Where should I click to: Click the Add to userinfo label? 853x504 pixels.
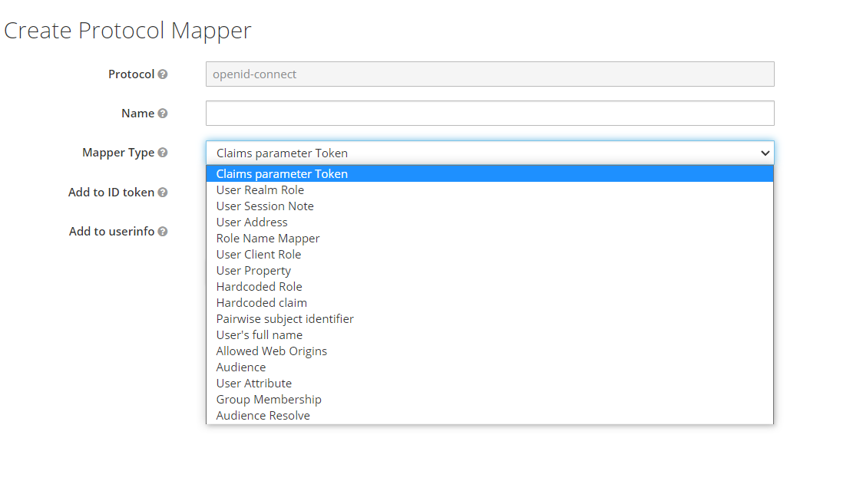coord(111,231)
